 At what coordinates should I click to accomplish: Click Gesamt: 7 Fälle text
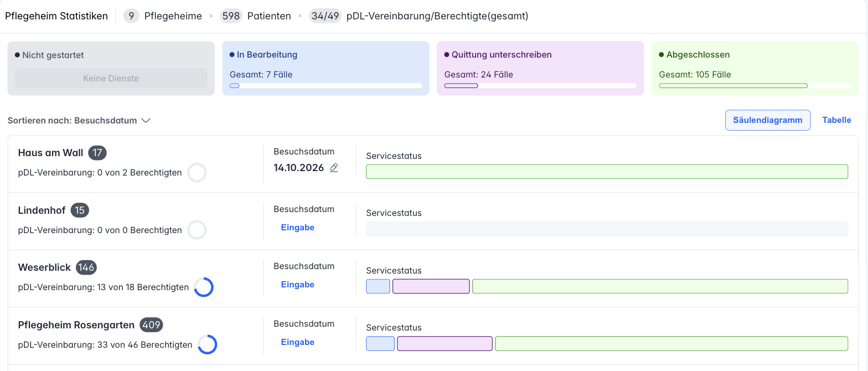tap(261, 74)
